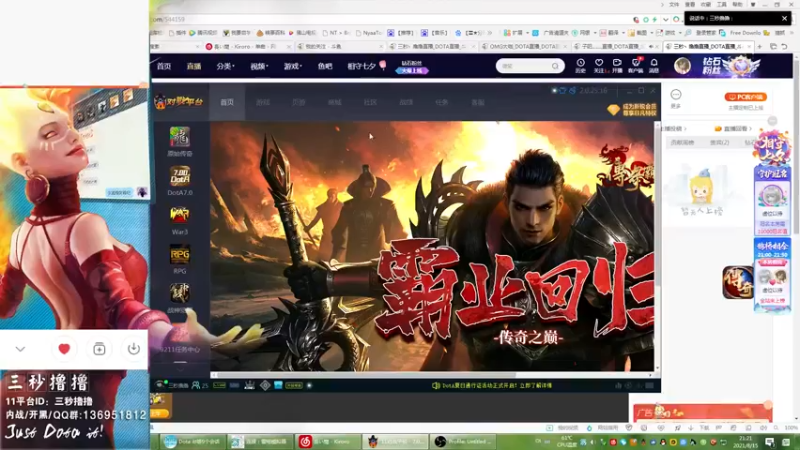The image size is (800, 450).
Task: Click the search magnifier icon
Action: click(555, 66)
